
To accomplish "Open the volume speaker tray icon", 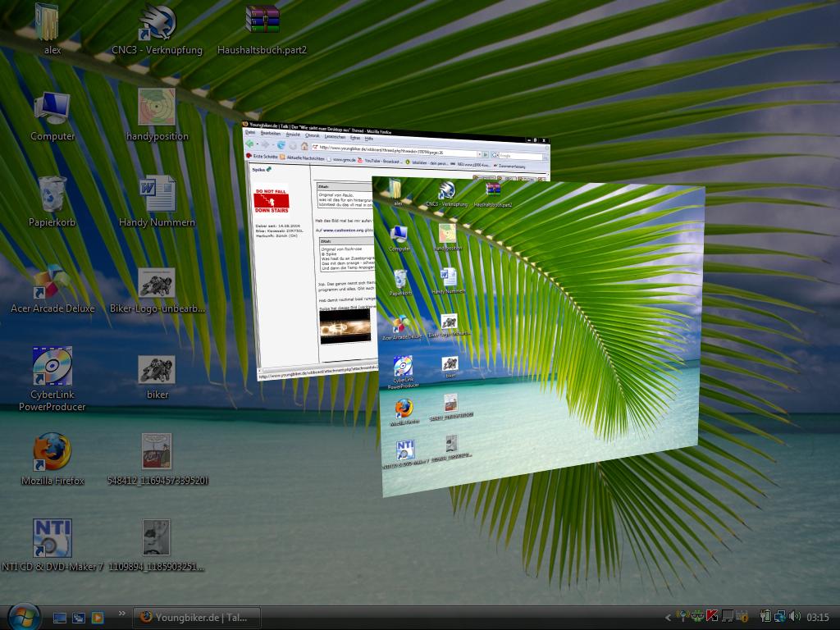I will click(x=794, y=616).
